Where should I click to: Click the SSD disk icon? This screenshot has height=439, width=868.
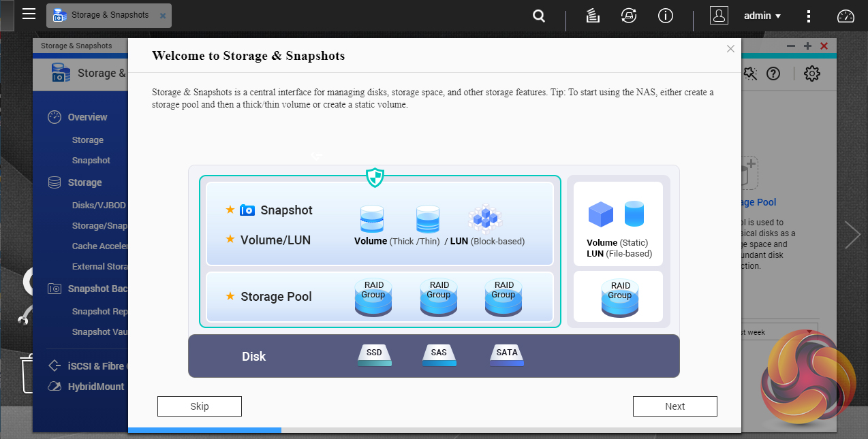(375, 355)
